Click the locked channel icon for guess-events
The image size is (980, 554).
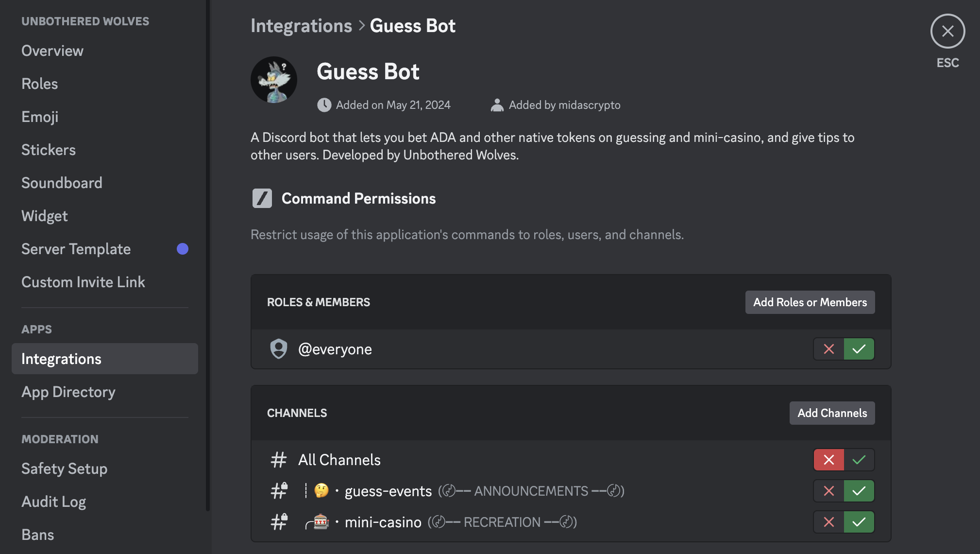pos(279,491)
